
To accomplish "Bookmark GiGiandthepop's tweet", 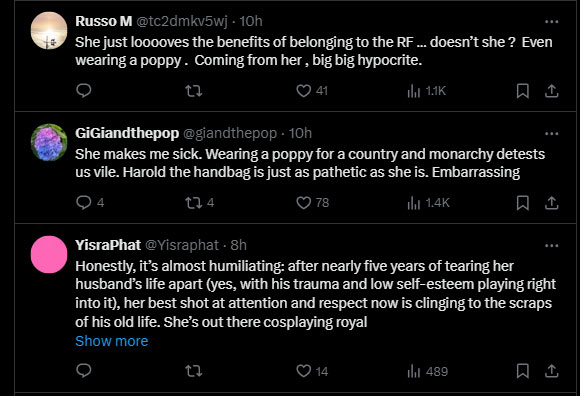I will pos(522,203).
